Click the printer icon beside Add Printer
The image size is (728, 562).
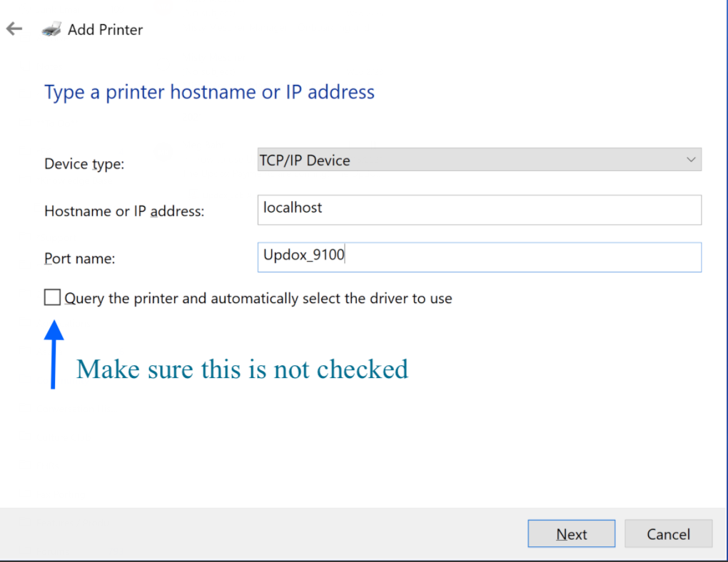pyautogui.click(x=51, y=29)
